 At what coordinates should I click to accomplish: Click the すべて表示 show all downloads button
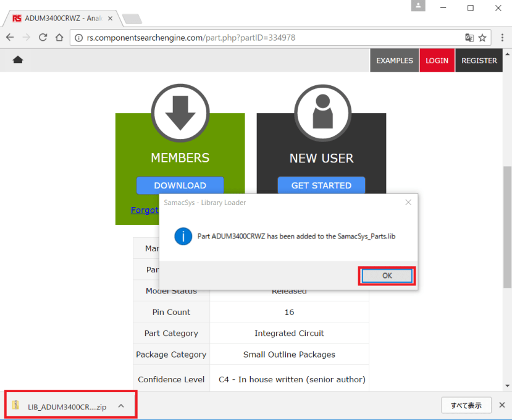466,405
